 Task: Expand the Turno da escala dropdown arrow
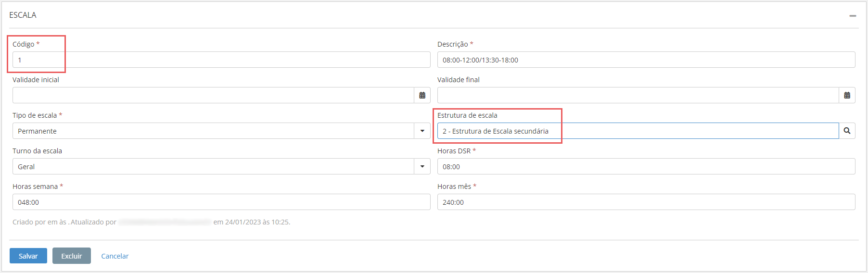(x=422, y=166)
